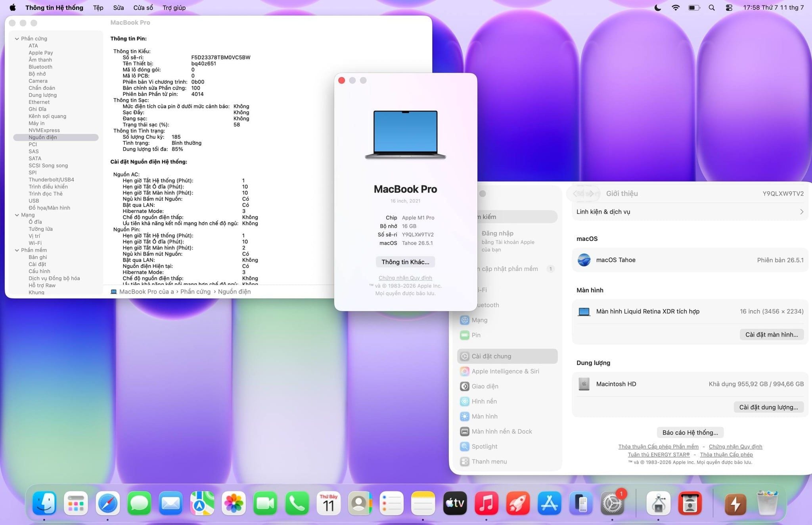Open System Settings icon with badge
Screen dimensions: 812x525
tap(613, 503)
